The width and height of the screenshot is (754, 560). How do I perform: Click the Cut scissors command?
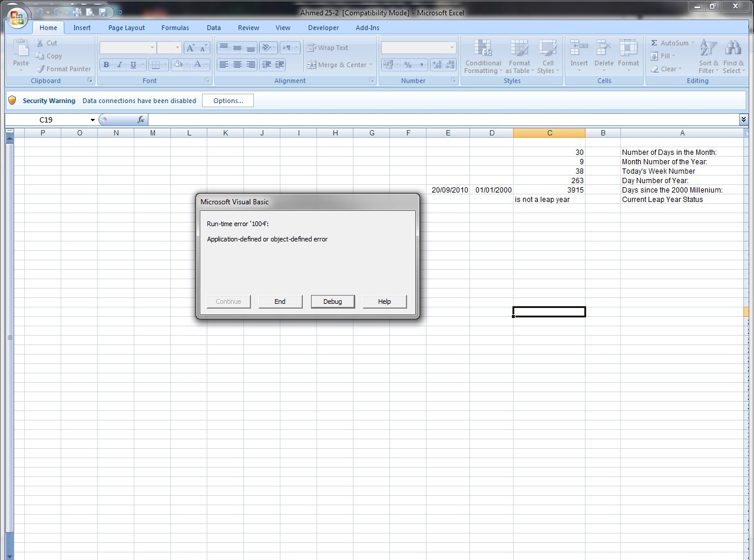[x=47, y=43]
